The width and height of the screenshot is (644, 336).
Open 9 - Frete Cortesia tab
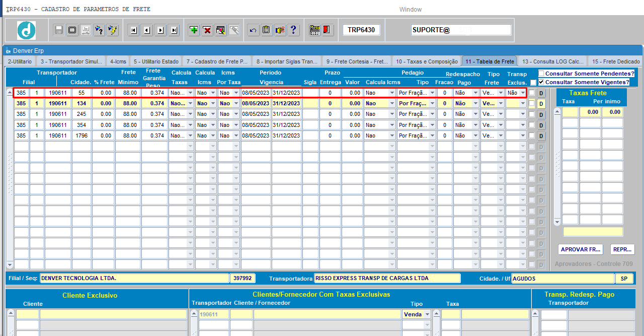click(x=357, y=61)
